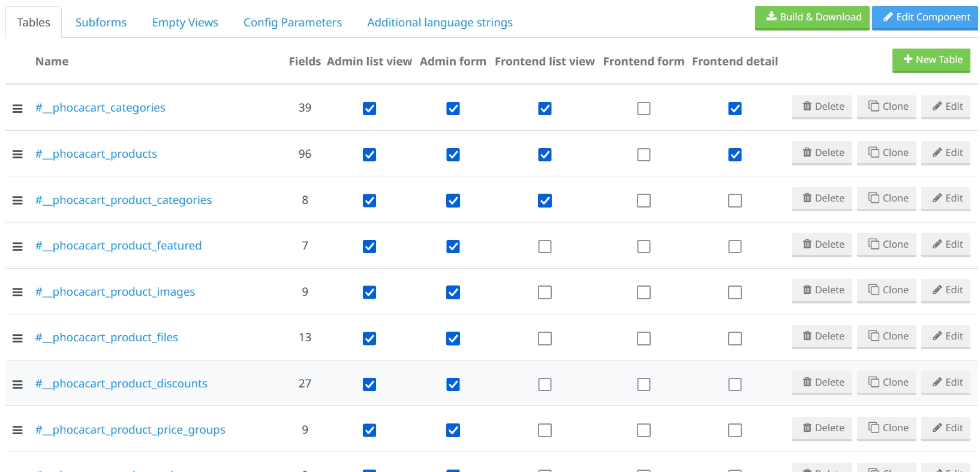Go to Additional language strings tab
This screenshot has height=472, width=980.
440,23
